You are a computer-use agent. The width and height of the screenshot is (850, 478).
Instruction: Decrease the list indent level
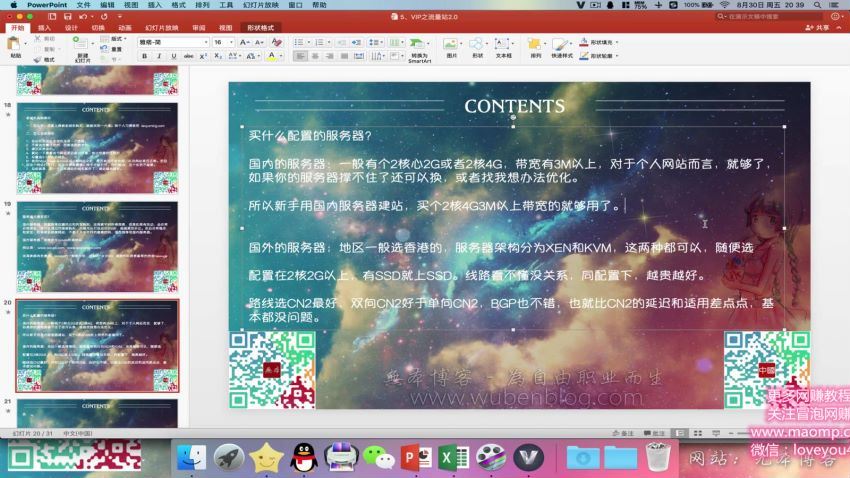pyautogui.click(x=342, y=42)
